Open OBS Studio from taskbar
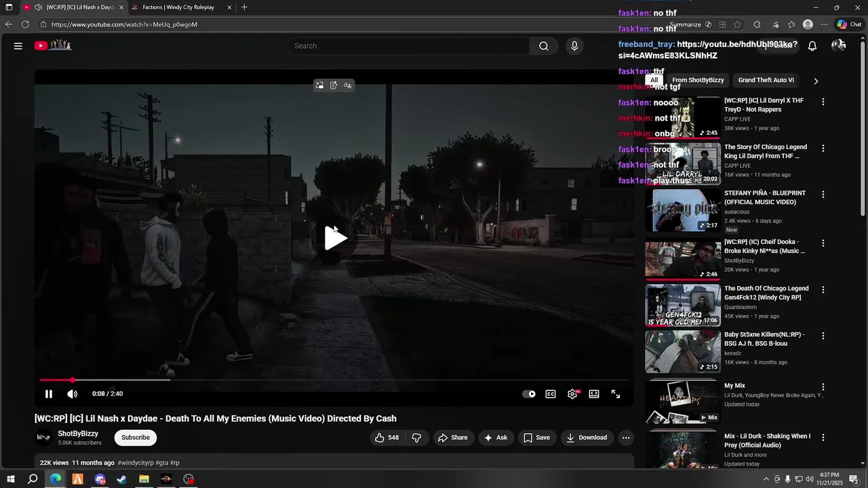 click(189, 479)
